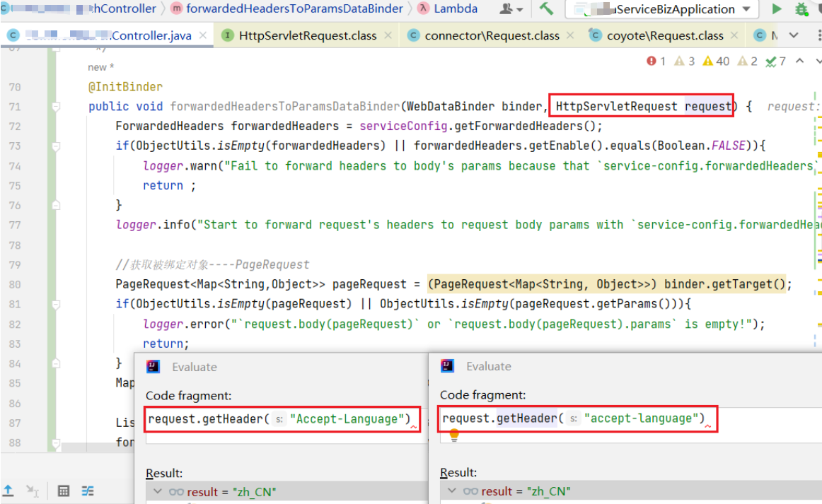
Task: Fold the if block at line 81
Action: tap(56, 305)
